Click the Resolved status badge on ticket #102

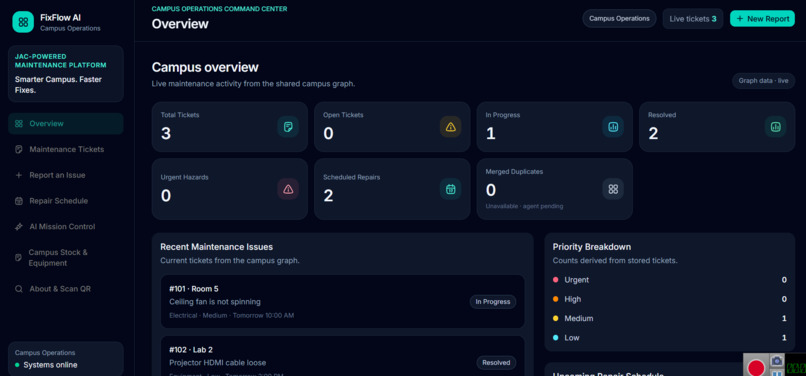[x=496, y=363]
